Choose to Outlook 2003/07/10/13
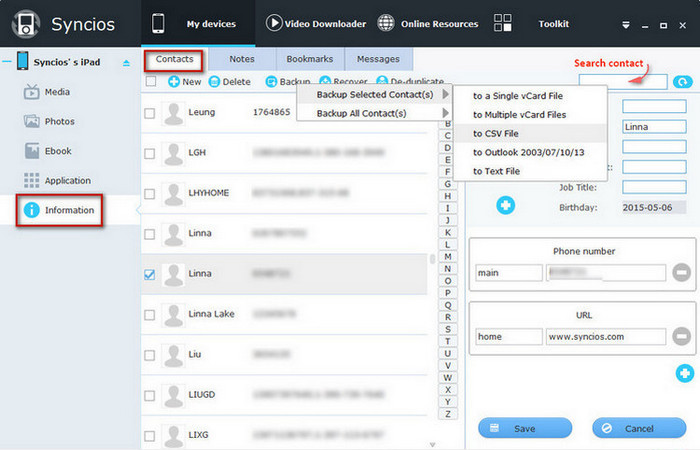 tap(530, 152)
